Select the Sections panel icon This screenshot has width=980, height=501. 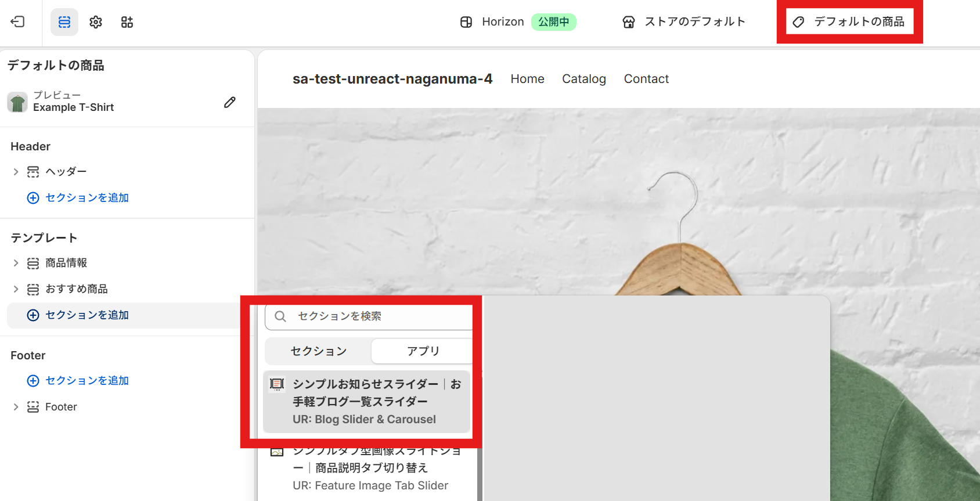pyautogui.click(x=64, y=22)
